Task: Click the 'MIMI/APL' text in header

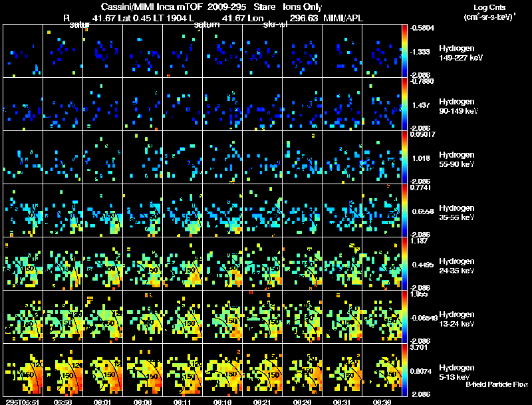Action: click(342, 18)
